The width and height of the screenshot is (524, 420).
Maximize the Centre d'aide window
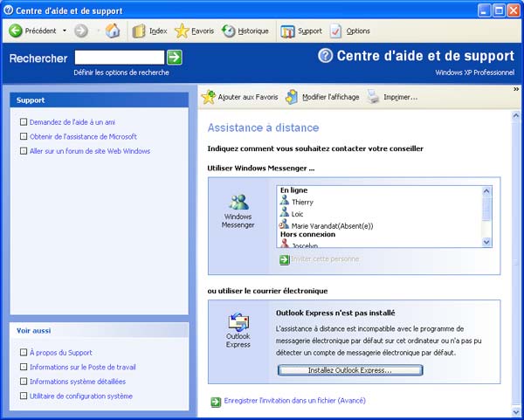point(499,10)
